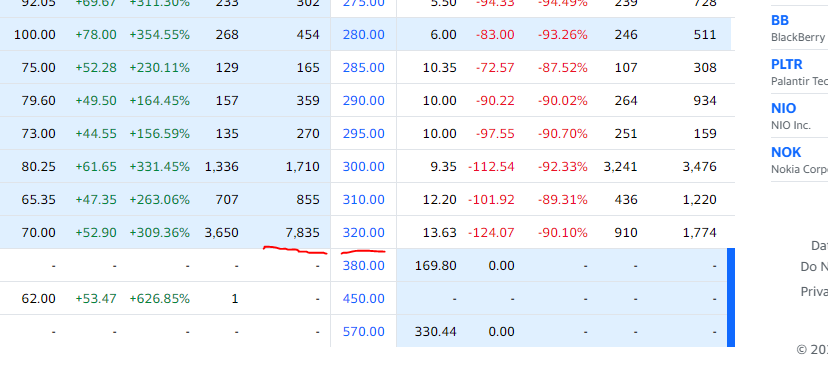Select the 290.00 strike link

click(363, 101)
